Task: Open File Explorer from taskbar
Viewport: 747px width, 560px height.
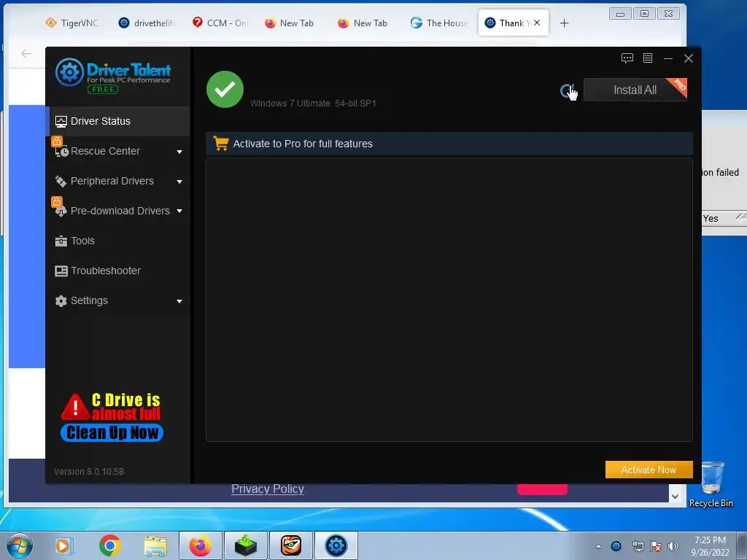Action: pos(156,545)
